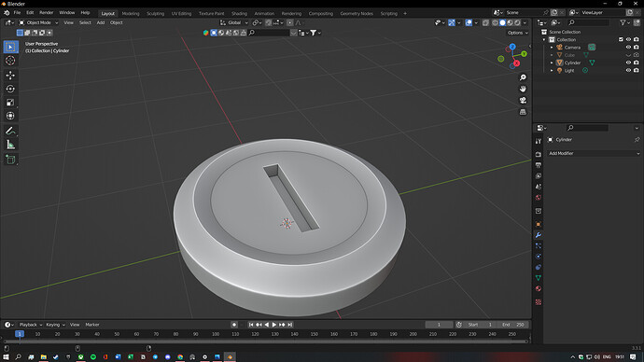Toggle snapping magnet in header
The height and width of the screenshot is (362, 644).
tap(269, 23)
